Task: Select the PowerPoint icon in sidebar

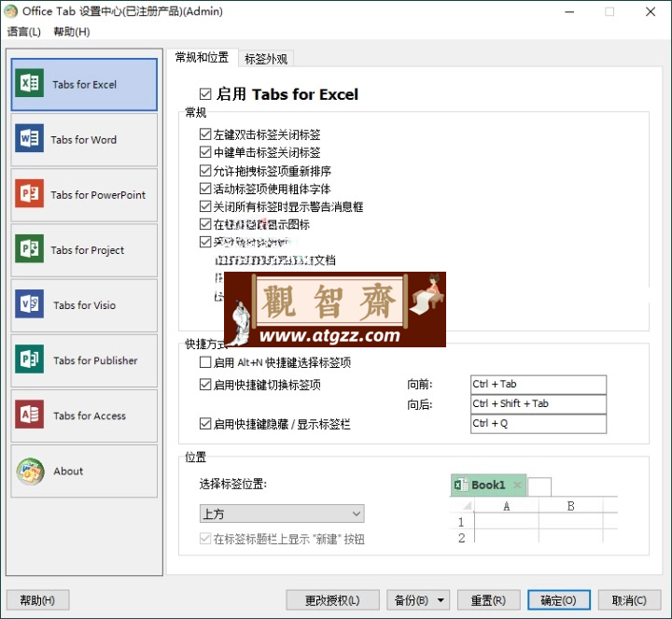Action: click(29, 193)
